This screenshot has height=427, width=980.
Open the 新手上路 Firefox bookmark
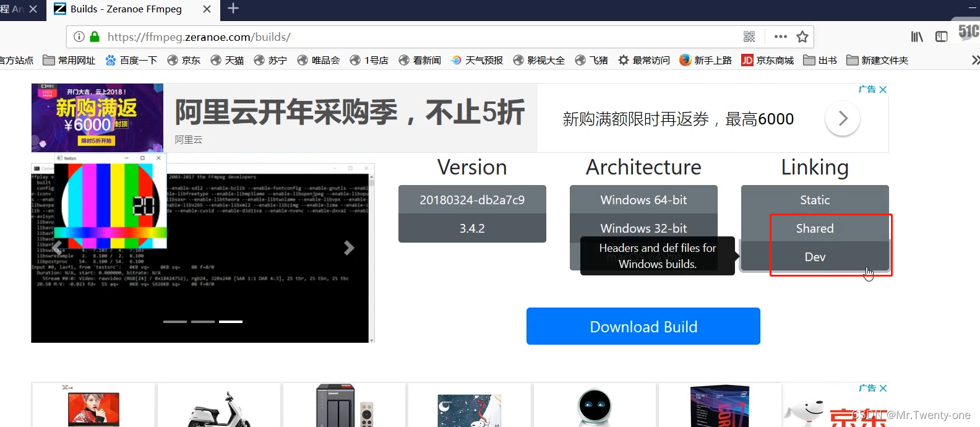tap(706, 60)
